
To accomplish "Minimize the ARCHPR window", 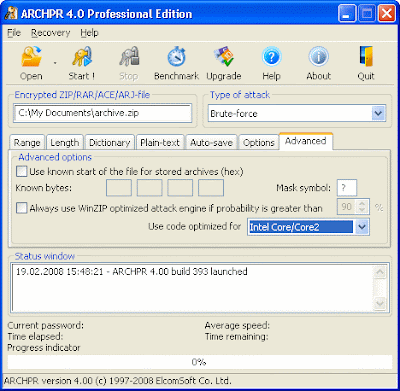I will click(347, 14).
